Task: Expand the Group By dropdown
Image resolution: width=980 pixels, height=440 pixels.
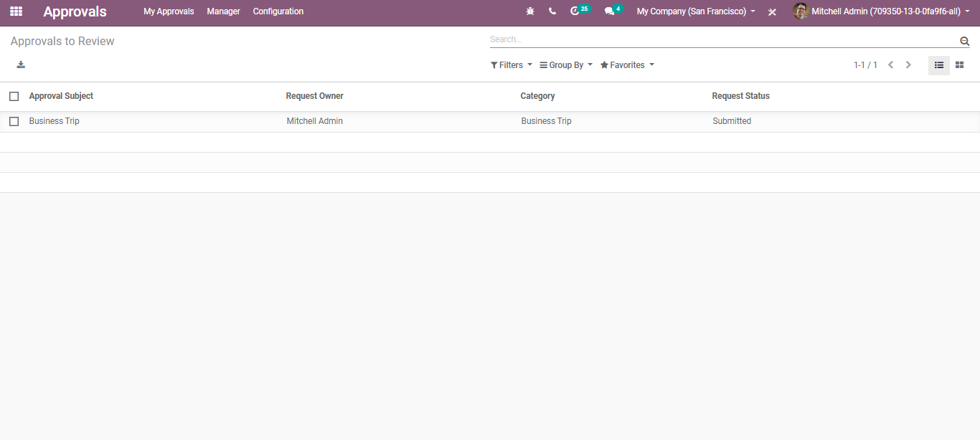Action: pyautogui.click(x=566, y=65)
